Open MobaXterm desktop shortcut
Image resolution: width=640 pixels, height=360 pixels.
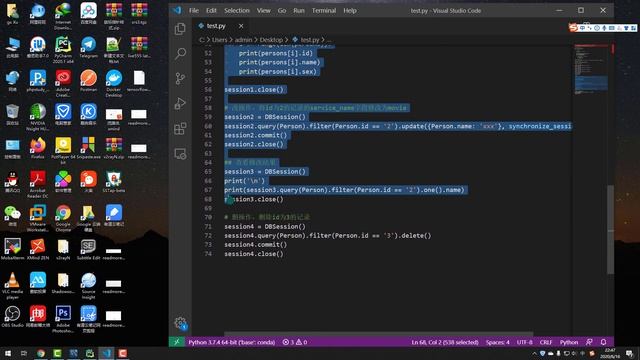(x=12, y=250)
